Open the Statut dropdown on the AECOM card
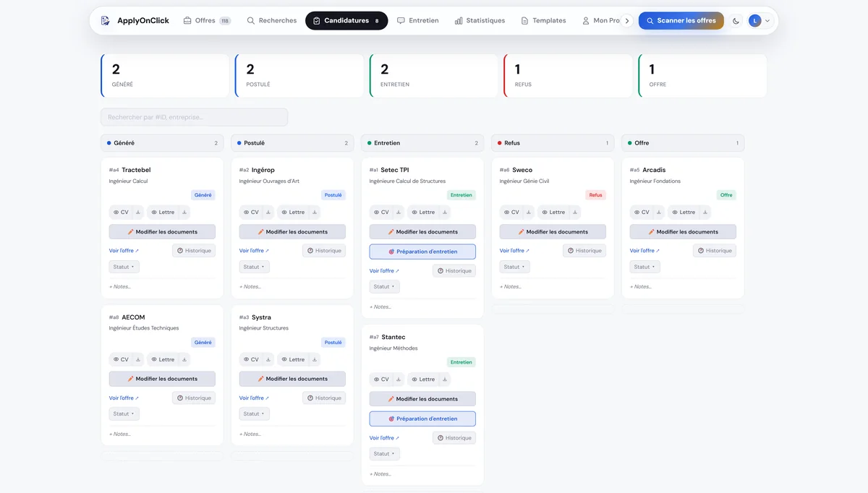Screen dimensions: 868x493 (124, 414)
